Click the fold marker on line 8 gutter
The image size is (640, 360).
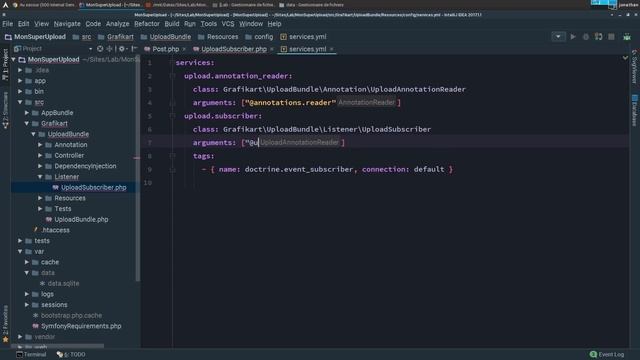(x=172, y=156)
